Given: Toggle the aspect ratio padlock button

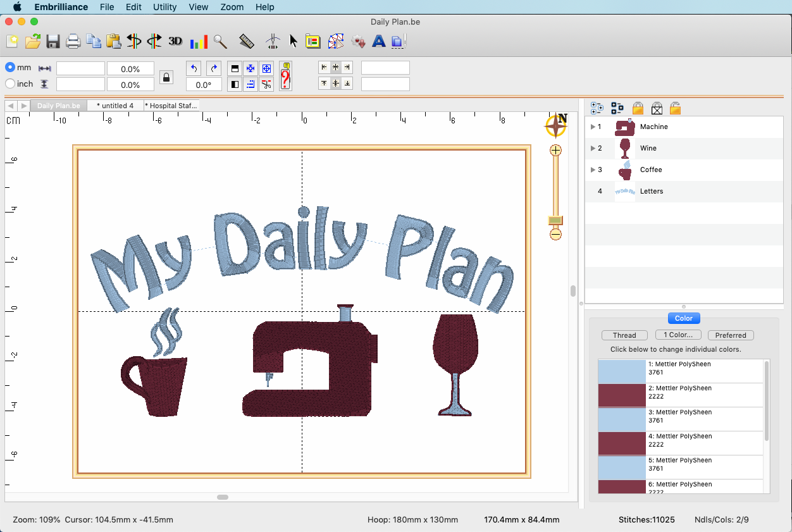Looking at the screenshot, I should pos(166,77).
